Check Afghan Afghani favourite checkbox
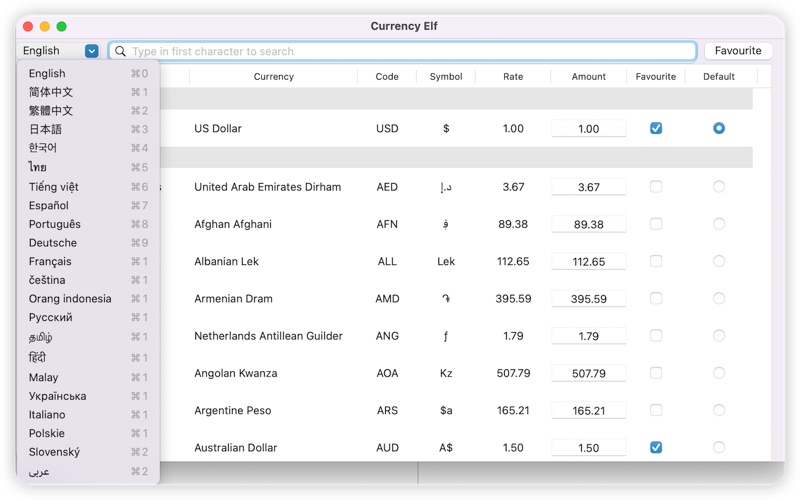 click(x=656, y=224)
